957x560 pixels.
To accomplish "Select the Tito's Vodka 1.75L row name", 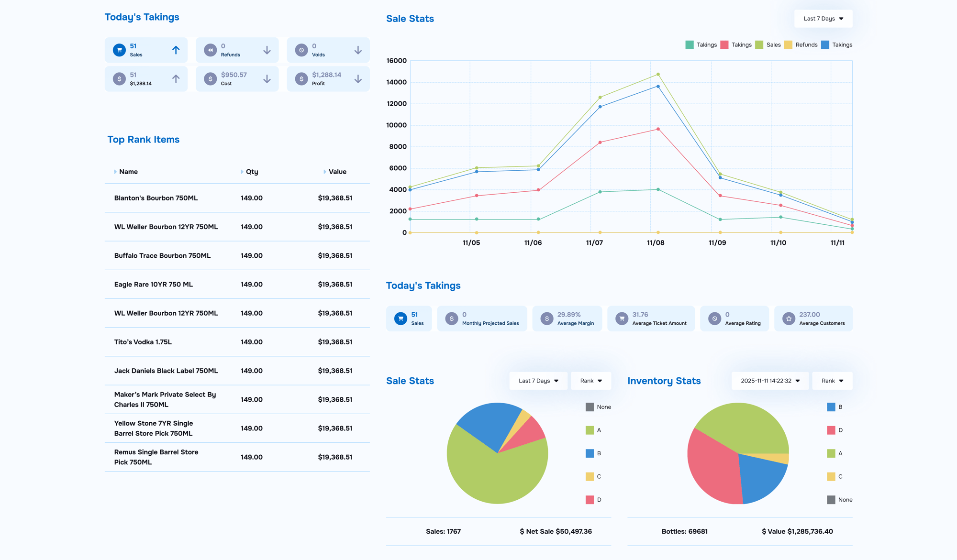I will [143, 342].
